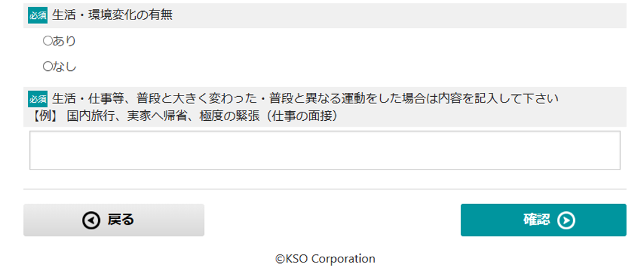Select the あり radio button
644x267 pixels.
click(x=46, y=41)
